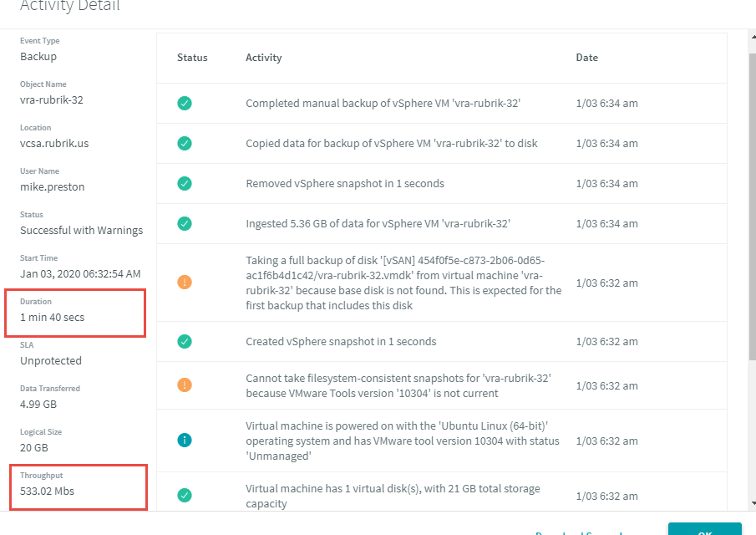
Task: Click the Activity column header
Action: point(264,58)
